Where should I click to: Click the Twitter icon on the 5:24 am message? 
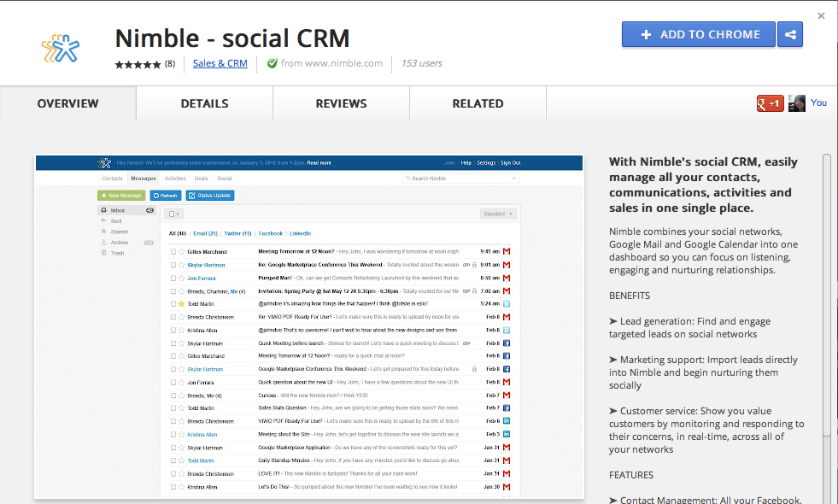point(507,303)
